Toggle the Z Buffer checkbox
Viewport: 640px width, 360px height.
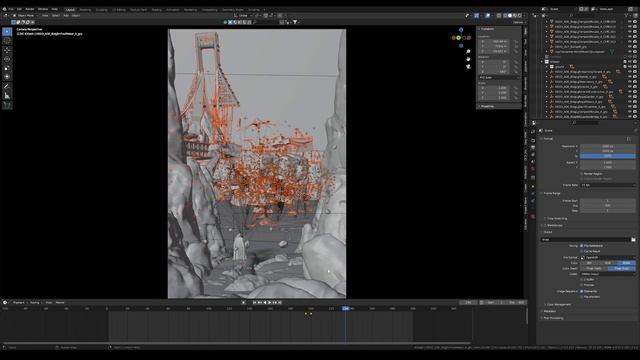pos(582,280)
